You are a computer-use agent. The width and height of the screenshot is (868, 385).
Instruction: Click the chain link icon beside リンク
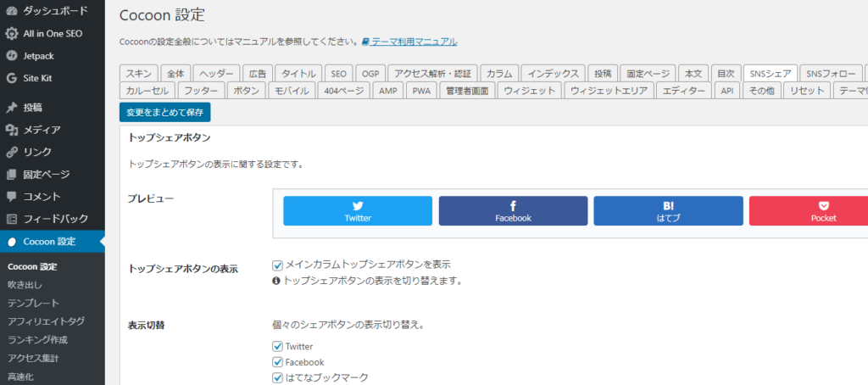point(12,153)
